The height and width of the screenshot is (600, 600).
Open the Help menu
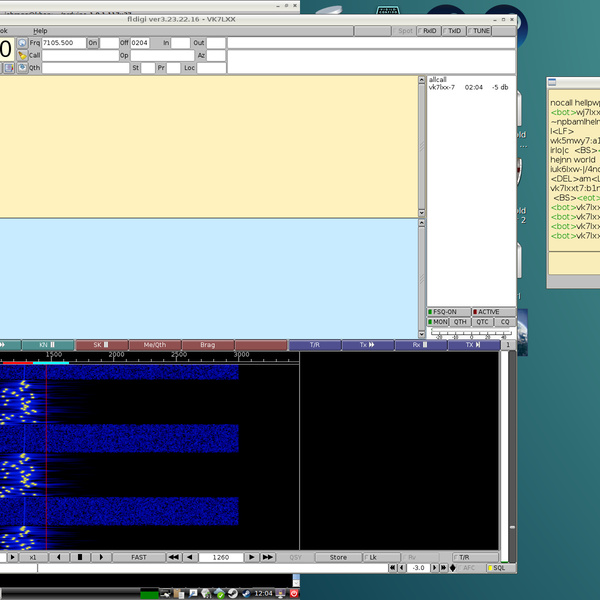tap(40, 31)
